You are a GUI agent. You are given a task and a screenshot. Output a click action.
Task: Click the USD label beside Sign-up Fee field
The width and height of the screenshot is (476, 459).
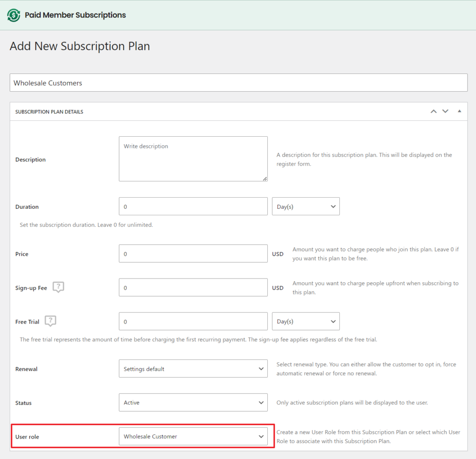(278, 288)
